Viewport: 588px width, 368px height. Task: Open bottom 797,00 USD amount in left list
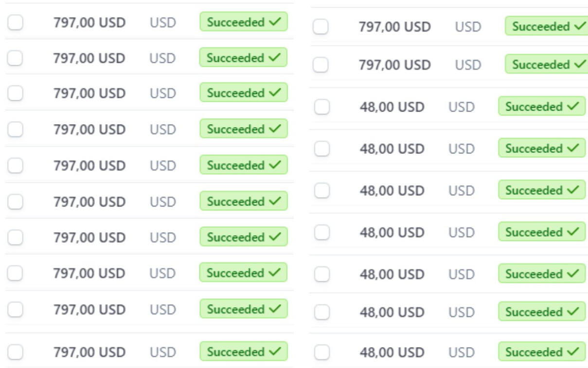click(x=89, y=351)
